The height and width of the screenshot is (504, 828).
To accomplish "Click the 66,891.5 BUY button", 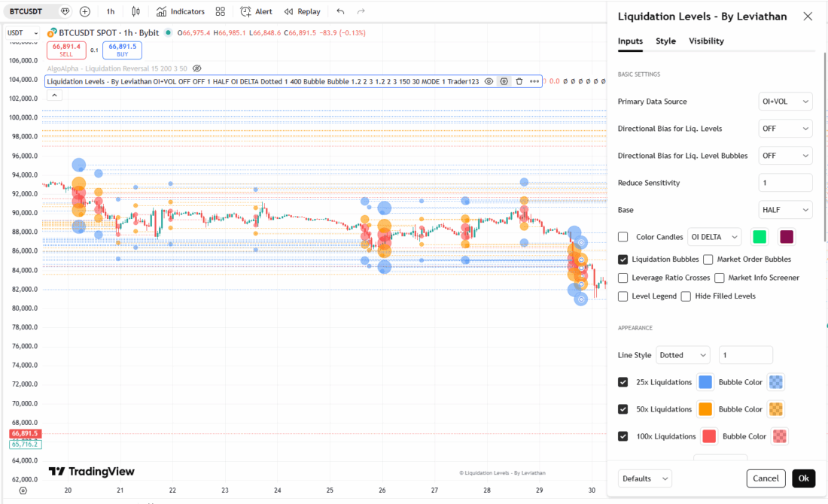I will (x=123, y=50).
